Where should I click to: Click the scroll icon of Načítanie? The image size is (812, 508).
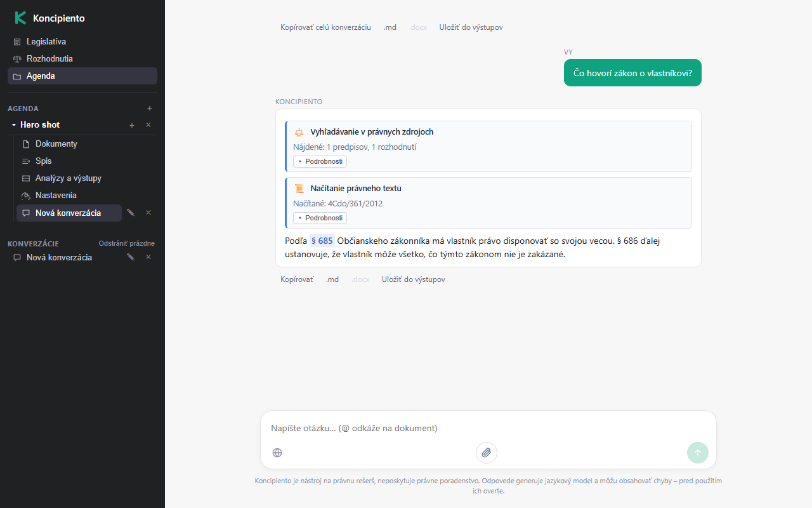299,189
